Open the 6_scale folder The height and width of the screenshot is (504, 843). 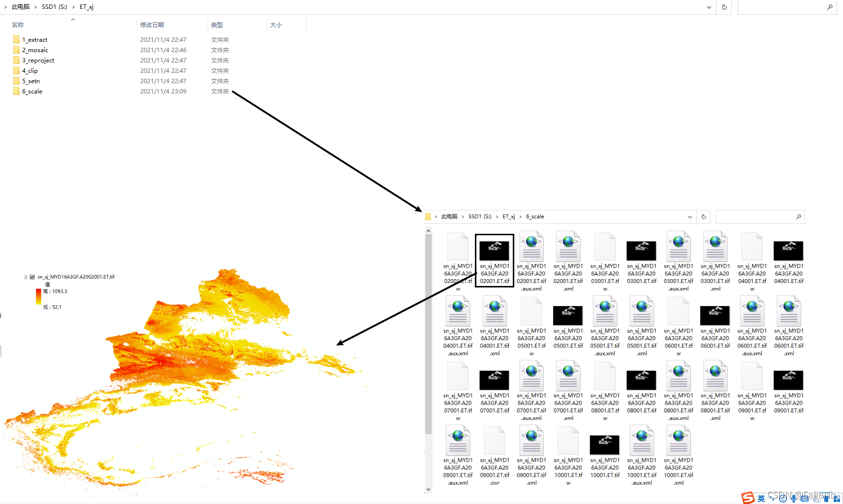[28, 91]
